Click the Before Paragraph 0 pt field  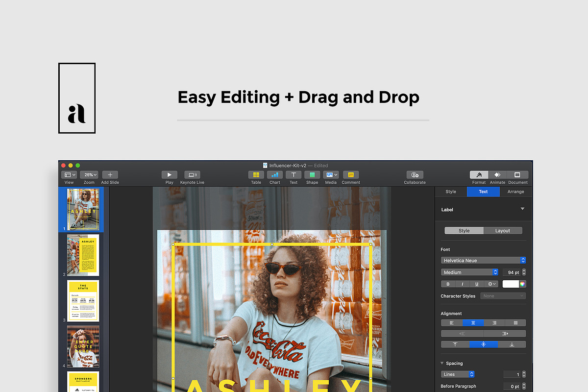tap(512, 386)
